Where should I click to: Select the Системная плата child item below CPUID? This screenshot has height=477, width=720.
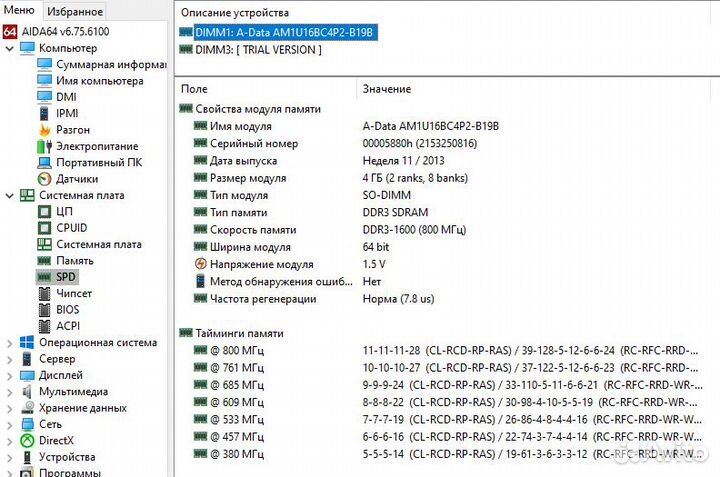(99, 245)
